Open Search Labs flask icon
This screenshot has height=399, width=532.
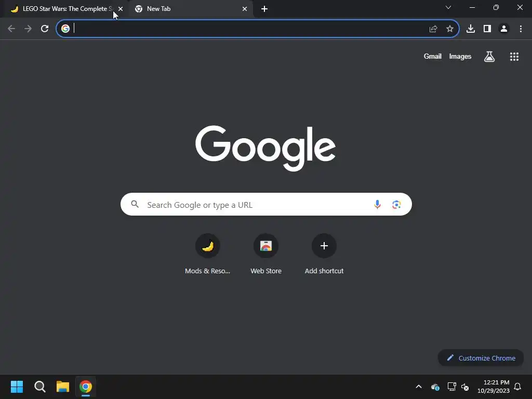click(489, 56)
